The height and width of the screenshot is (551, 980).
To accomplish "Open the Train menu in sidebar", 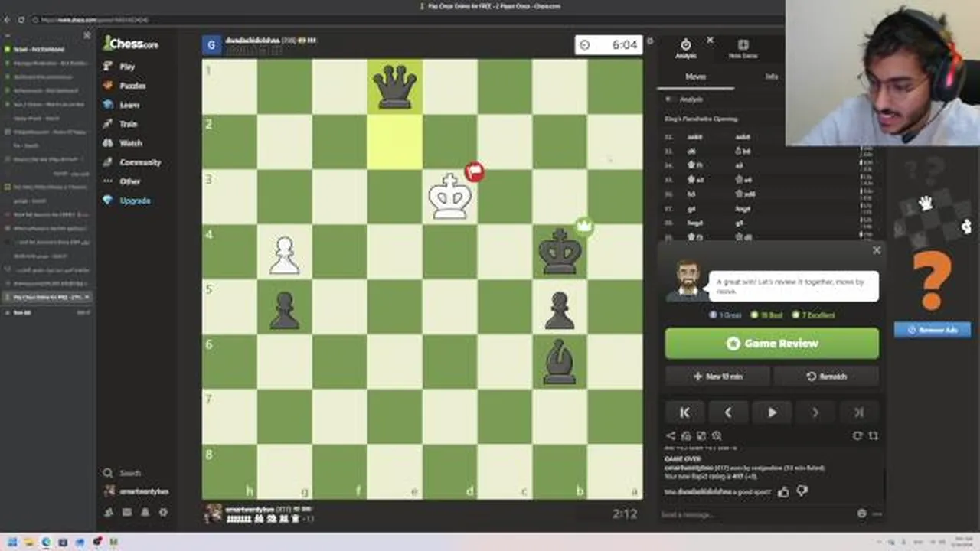I will pyautogui.click(x=121, y=124).
